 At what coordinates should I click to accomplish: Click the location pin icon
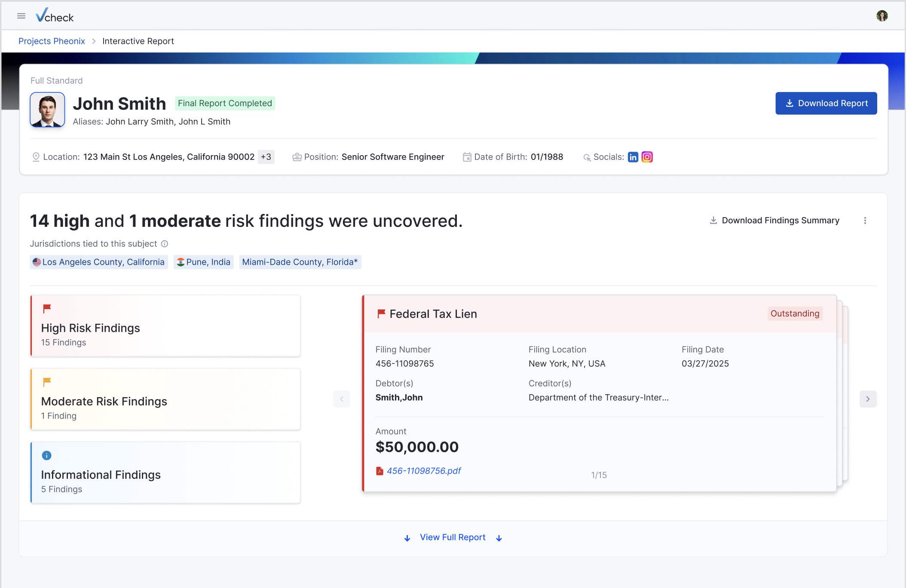click(x=36, y=157)
